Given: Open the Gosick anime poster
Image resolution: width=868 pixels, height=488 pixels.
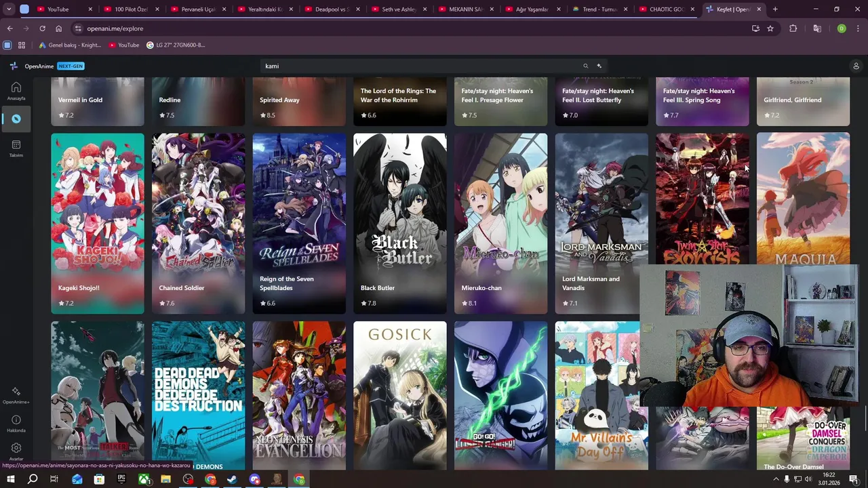Looking at the screenshot, I should pyautogui.click(x=400, y=395).
